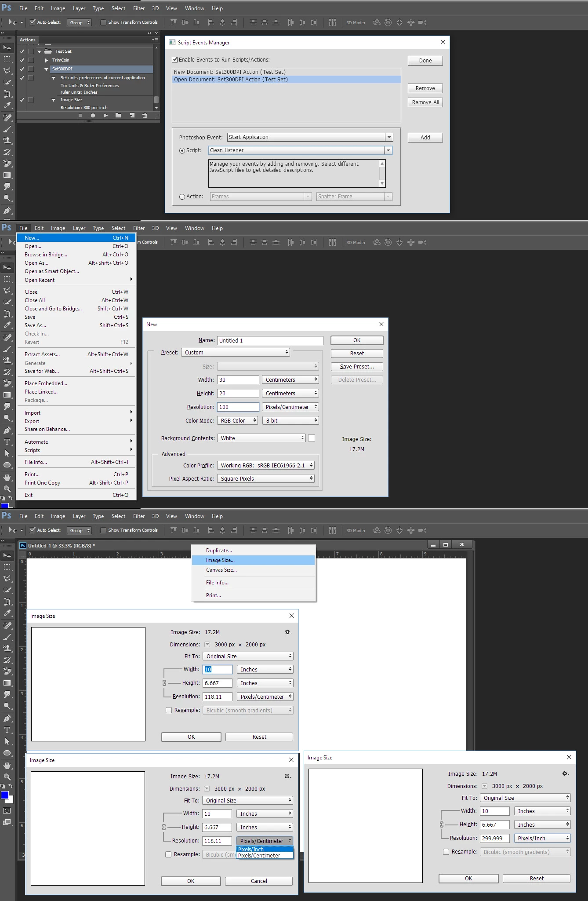Click the color swatch beside Background Contents in New dialog
588x901 pixels.
[312, 438]
